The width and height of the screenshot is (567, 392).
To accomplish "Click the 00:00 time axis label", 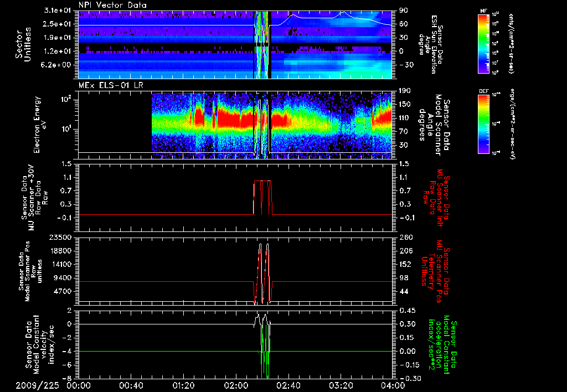I will (79, 385).
